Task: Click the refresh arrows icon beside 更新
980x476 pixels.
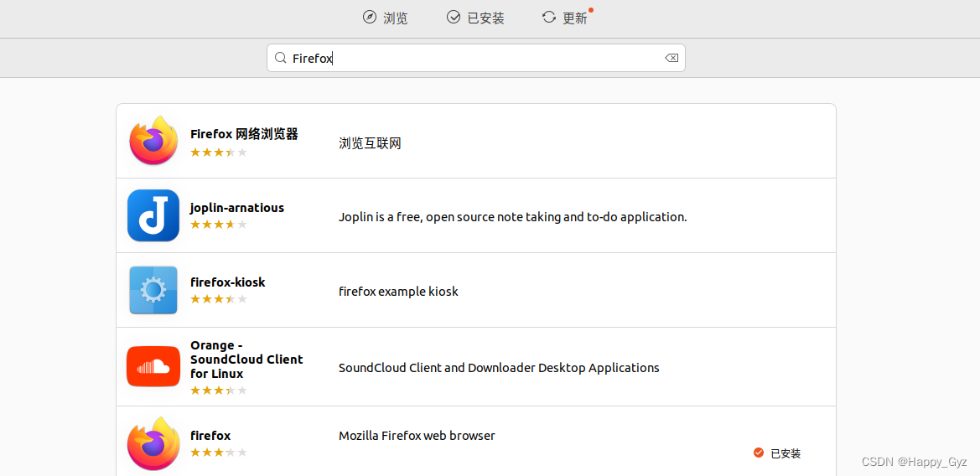Action: 549,17
